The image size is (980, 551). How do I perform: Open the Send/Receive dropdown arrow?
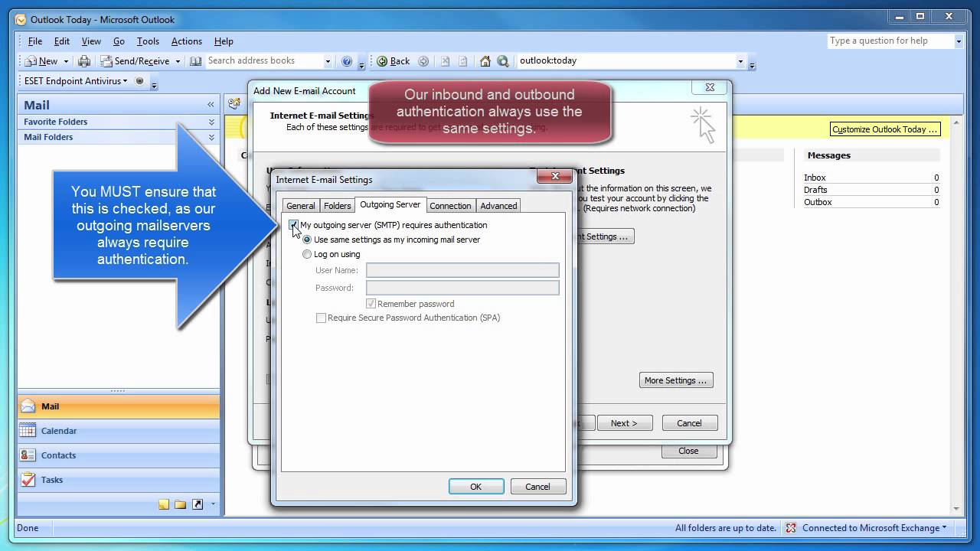pyautogui.click(x=178, y=61)
